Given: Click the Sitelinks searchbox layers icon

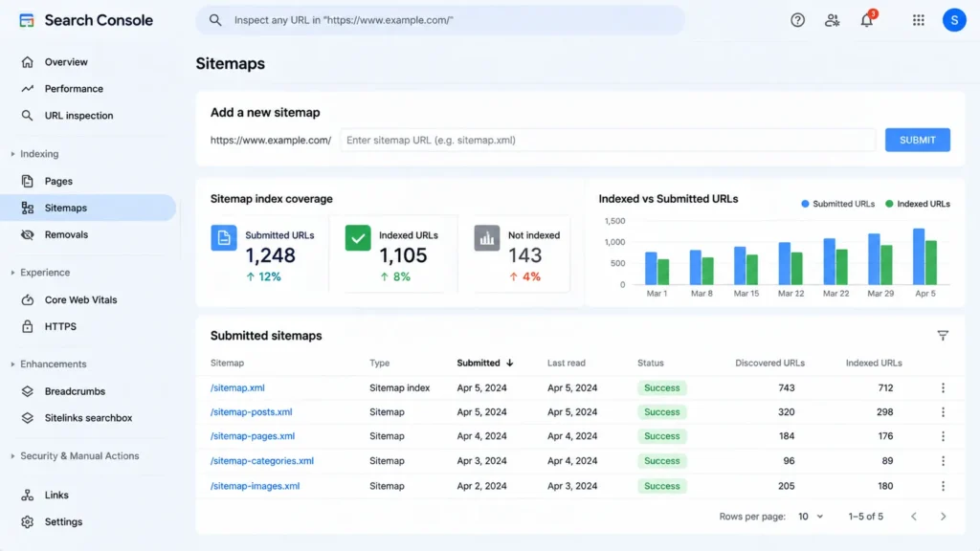Looking at the screenshot, I should pos(27,418).
